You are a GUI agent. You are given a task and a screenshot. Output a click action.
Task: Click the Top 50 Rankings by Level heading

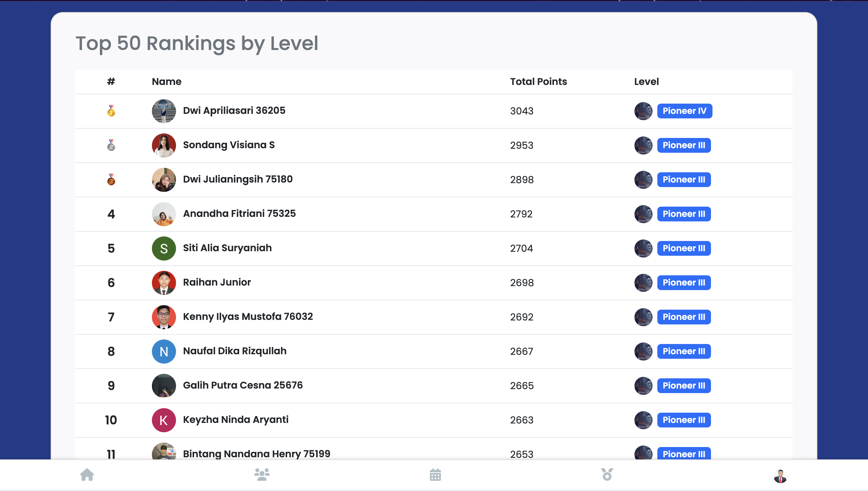click(x=197, y=44)
